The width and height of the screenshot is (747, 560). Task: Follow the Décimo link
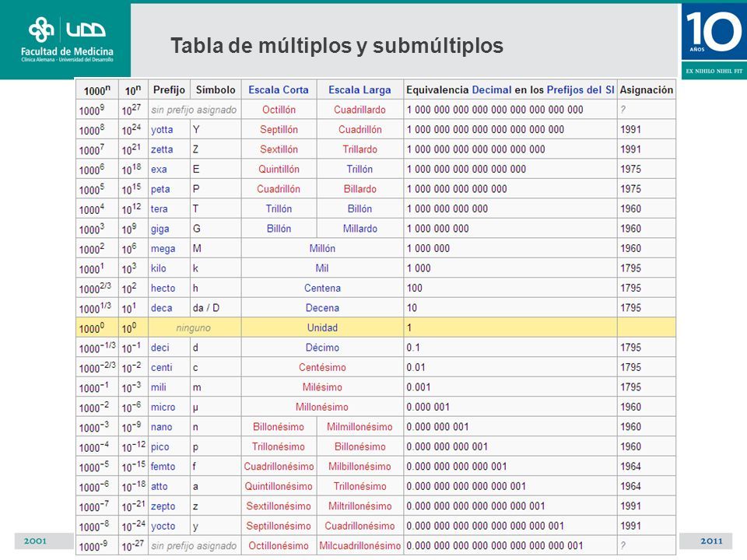point(322,348)
